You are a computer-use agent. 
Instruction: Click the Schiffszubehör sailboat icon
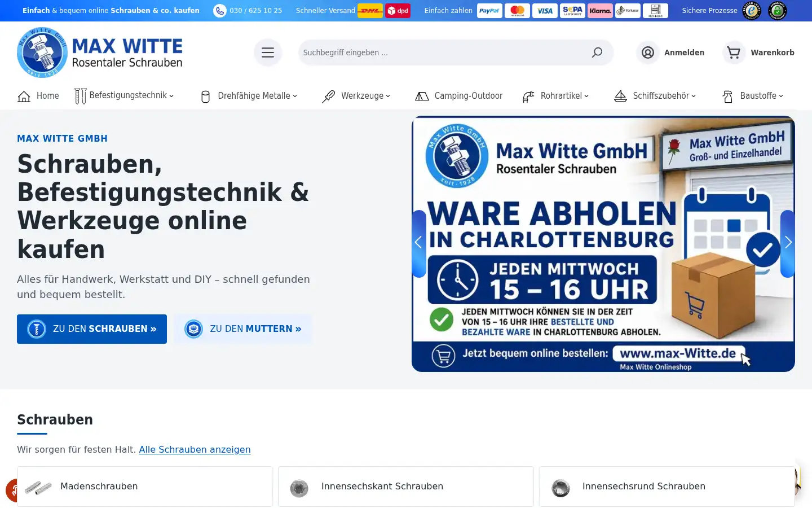click(620, 97)
